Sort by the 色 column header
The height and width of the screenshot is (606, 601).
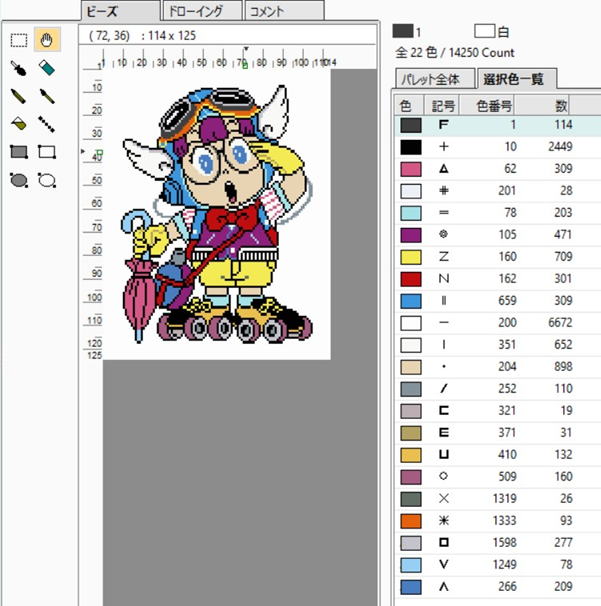point(410,106)
